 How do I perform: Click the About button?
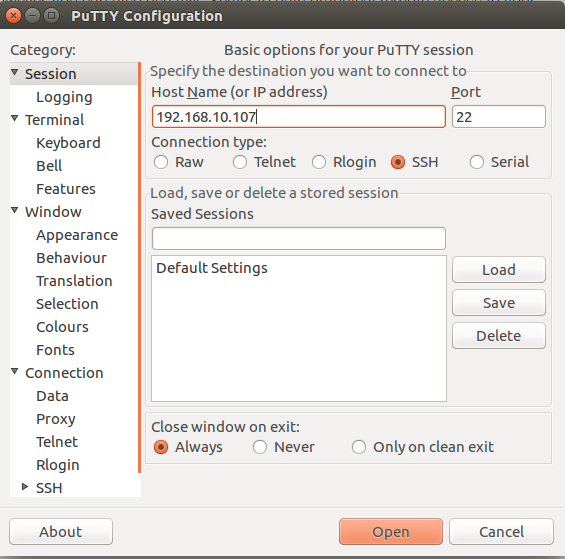61,532
